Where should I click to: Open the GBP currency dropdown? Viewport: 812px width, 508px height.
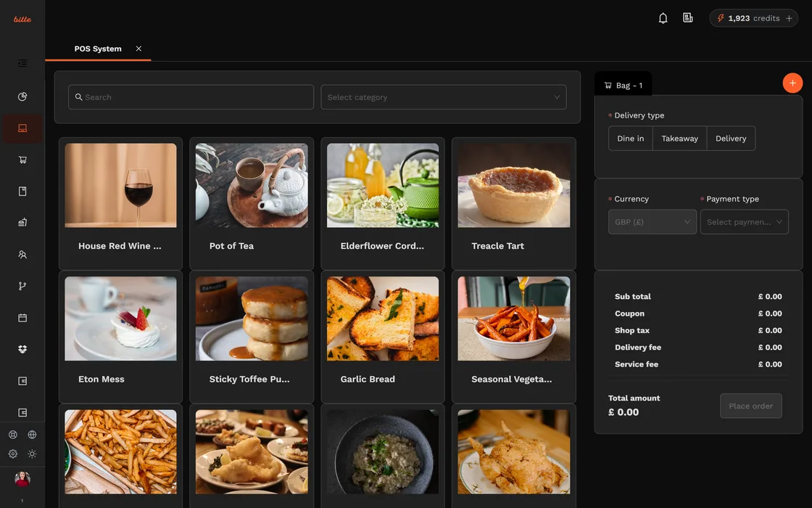coord(652,222)
